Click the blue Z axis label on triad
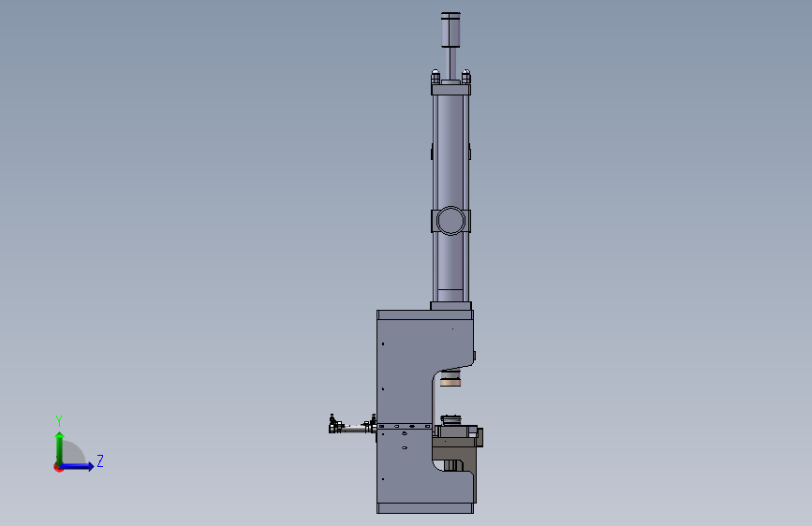 (x=100, y=461)
